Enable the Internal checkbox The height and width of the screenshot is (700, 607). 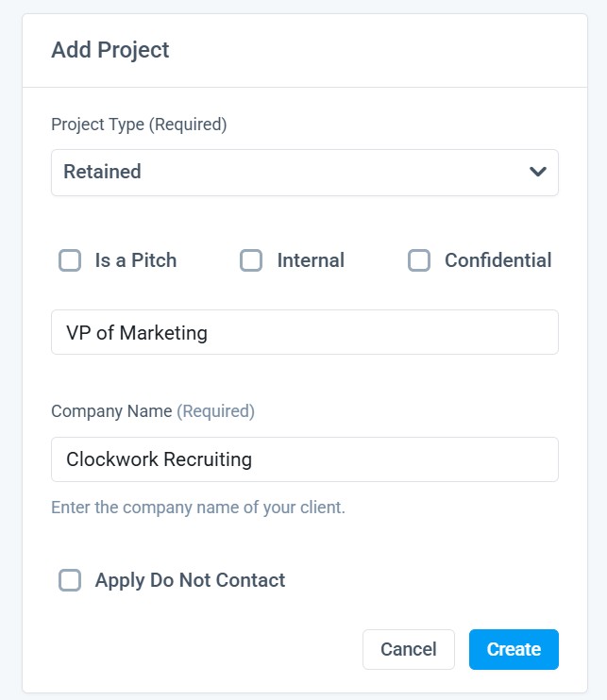pos(250,260)
